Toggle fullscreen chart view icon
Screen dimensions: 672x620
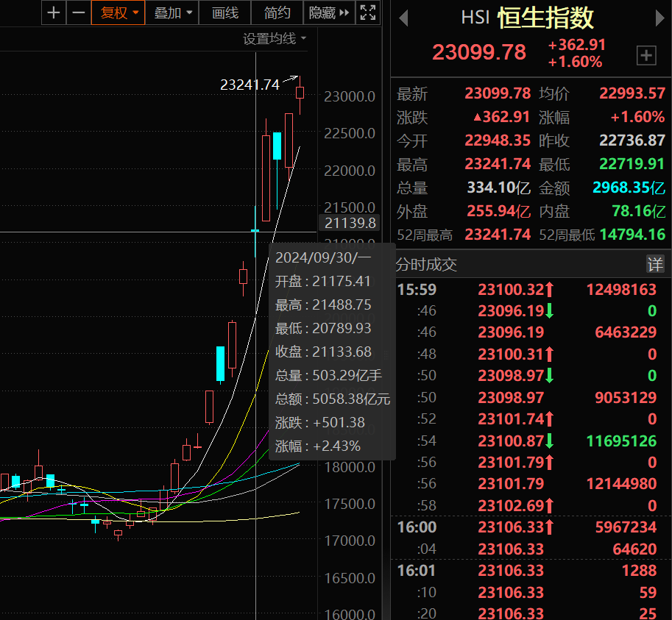click(368, 13)
